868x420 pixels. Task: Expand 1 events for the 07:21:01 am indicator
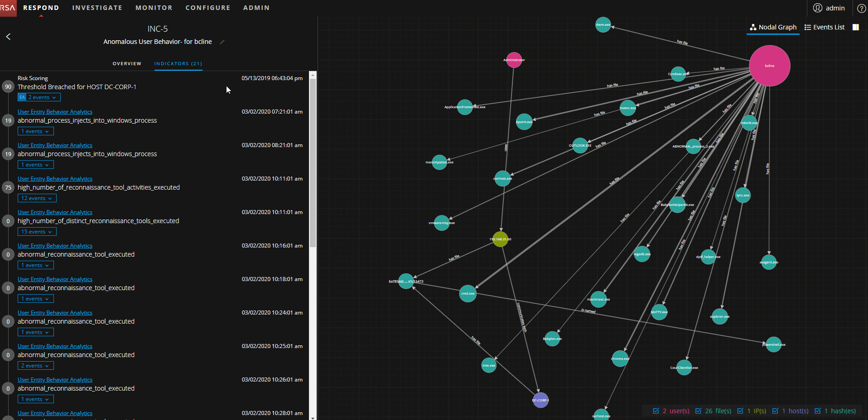pos(36,131)
